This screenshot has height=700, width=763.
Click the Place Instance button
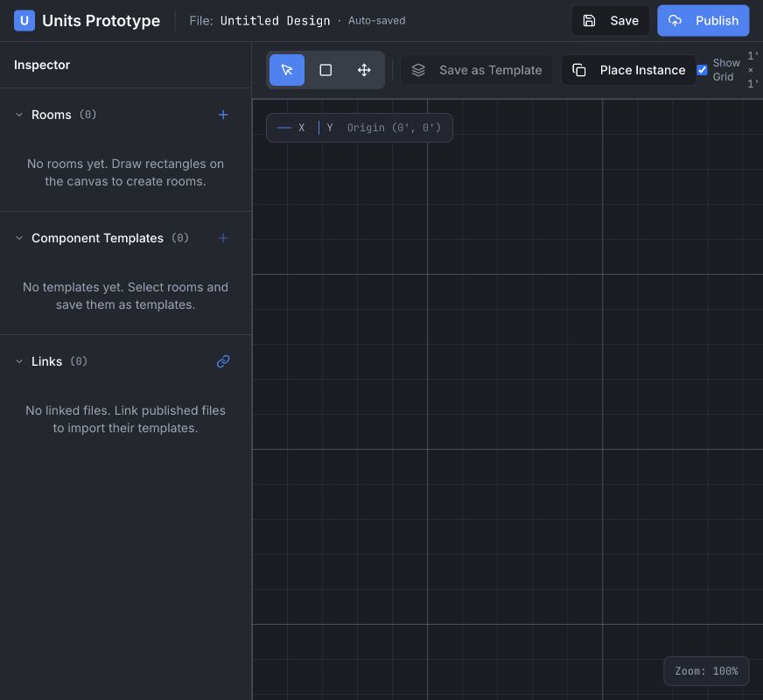[628, 70]
